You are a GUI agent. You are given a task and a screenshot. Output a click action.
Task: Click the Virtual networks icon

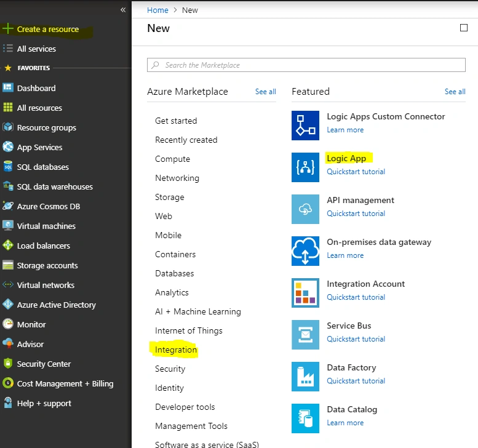(8, 284)
